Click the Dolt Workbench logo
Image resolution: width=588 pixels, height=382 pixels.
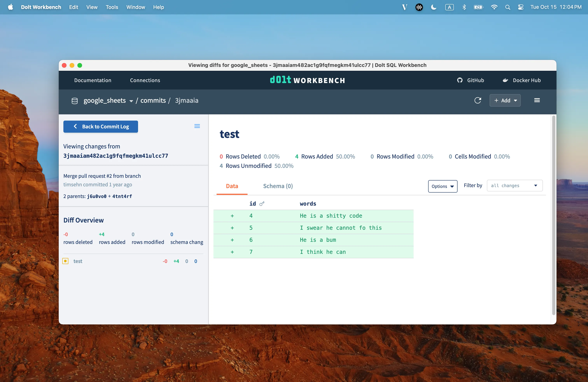(x=307, y=80)
